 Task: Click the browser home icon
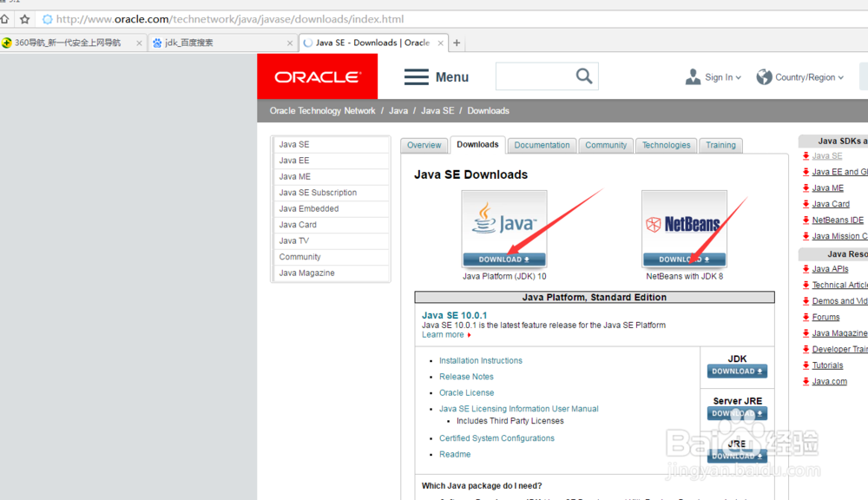coord(4,19)
